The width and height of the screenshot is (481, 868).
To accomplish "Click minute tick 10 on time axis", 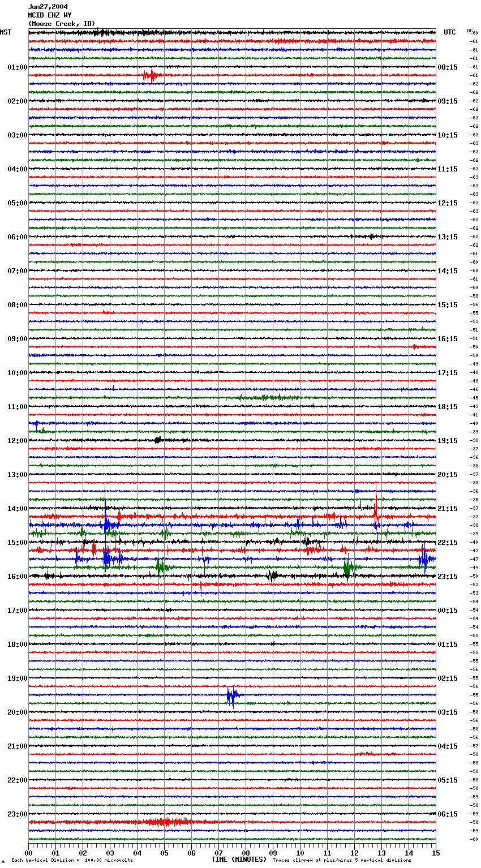I will [x=300, y=853].
